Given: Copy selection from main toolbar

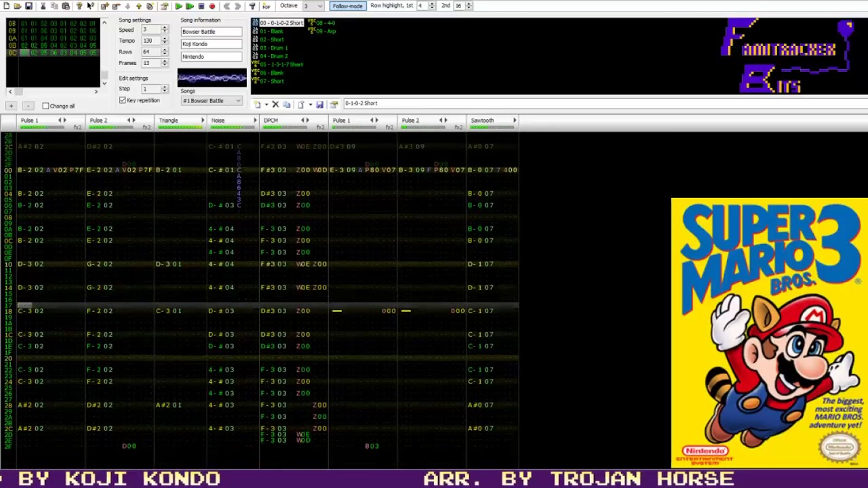Looking at the screenshot, I should tap(54, 6).
